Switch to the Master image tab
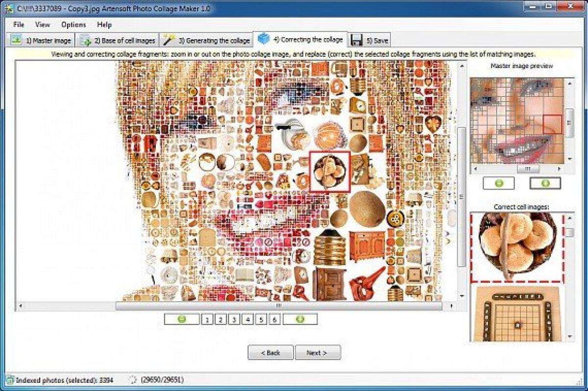 pyautogui.click(x=46, y=41)
